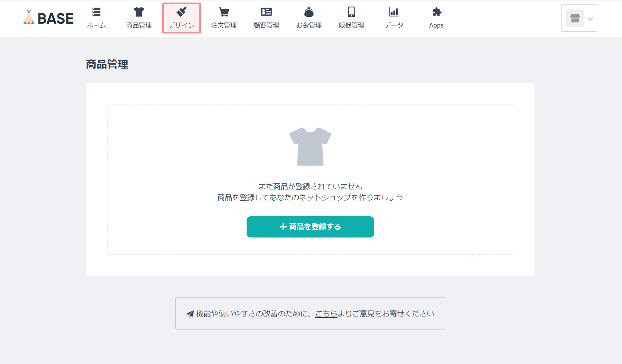Select the 商品管理 t-shirt icon
This screenshot has width=622, height=364.
(139, 11)
